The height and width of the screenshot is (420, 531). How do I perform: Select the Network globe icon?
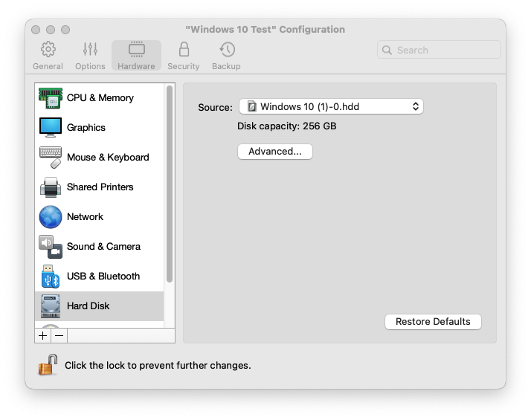click(51, 217)
